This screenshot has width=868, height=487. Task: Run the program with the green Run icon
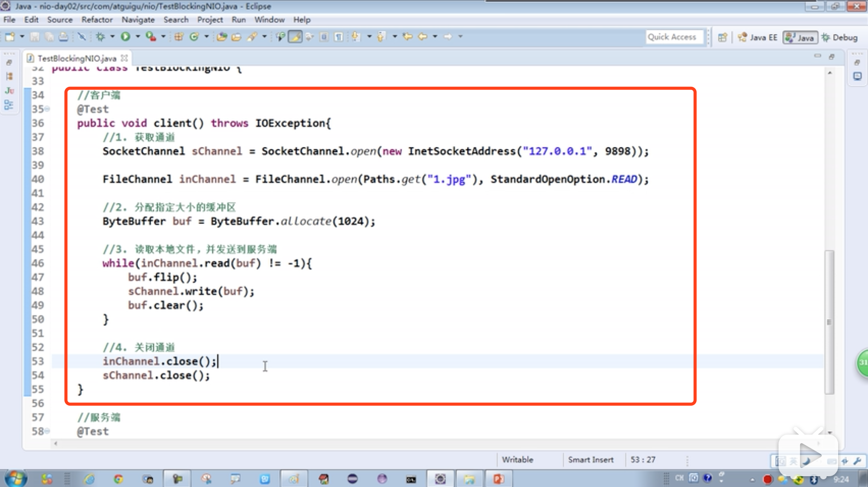tap(125, 36)
